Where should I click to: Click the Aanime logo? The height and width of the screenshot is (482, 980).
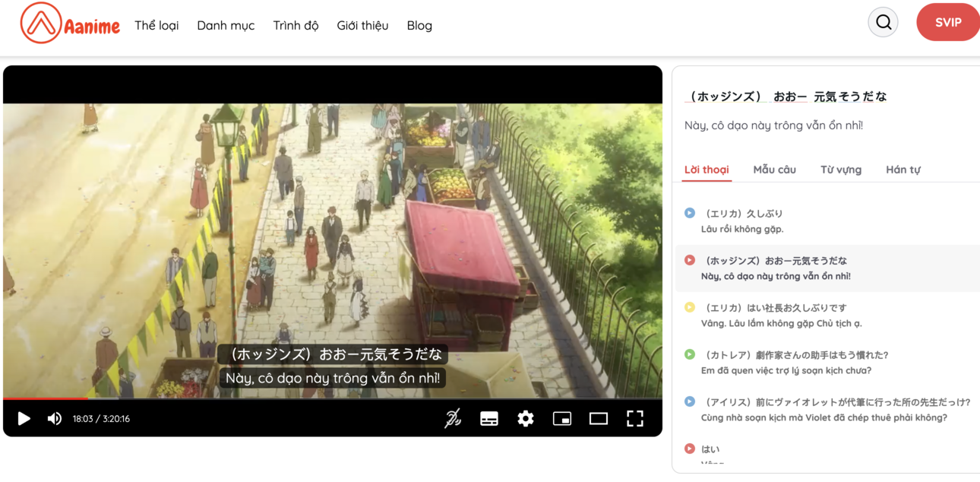tap(70, 24)
